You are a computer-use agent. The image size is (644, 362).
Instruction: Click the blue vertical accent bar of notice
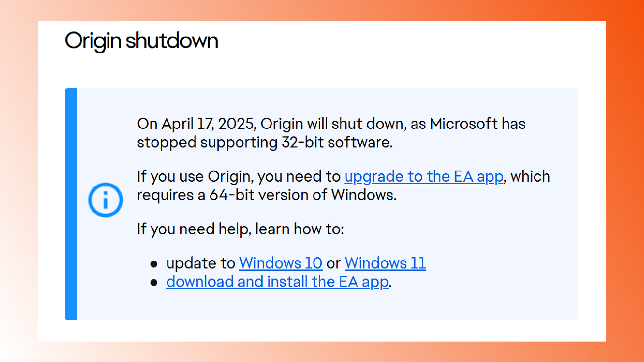coord(71,204)
